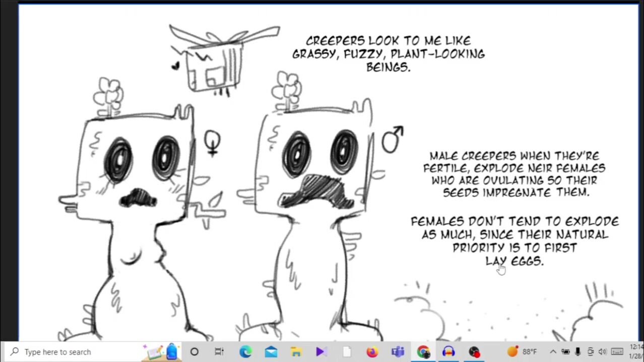Open Visual Studio from the taskbar
Screen dimensions: 644x362
point(321,352)
